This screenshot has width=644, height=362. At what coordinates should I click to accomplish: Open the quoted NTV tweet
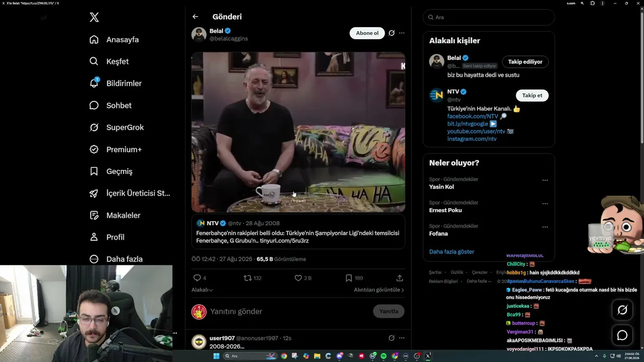[298, 232]
